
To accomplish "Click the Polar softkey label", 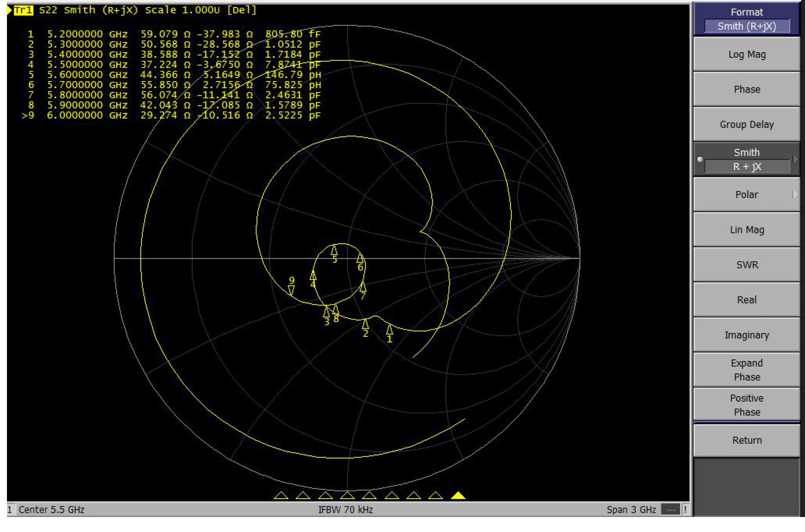I will point(746,195).
